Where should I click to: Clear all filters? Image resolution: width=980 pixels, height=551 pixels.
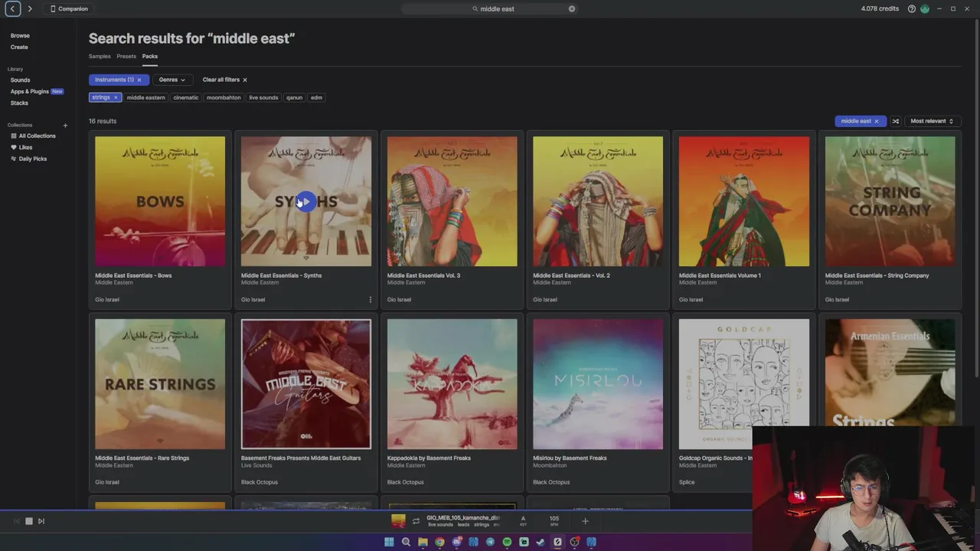[224, 80]
